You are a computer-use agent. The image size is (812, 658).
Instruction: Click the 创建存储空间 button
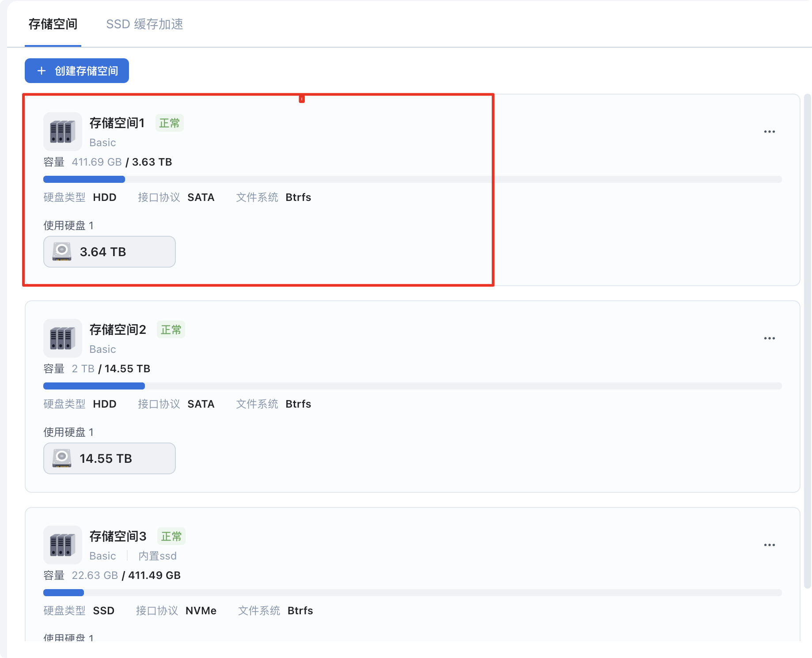point(77,71)
